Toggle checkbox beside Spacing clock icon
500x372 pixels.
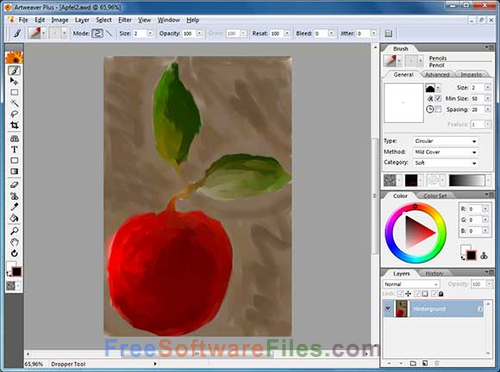click(x=438, y=109)
